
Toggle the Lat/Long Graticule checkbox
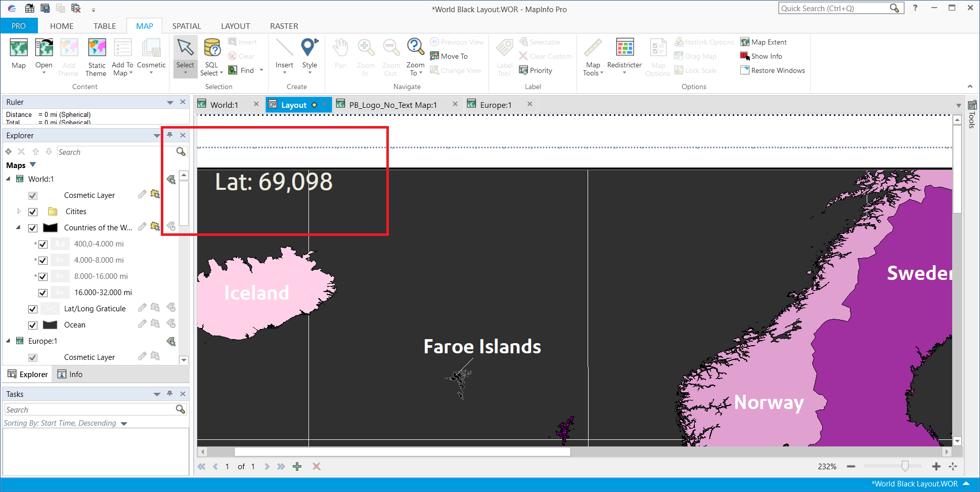click(x=33, y=309)
